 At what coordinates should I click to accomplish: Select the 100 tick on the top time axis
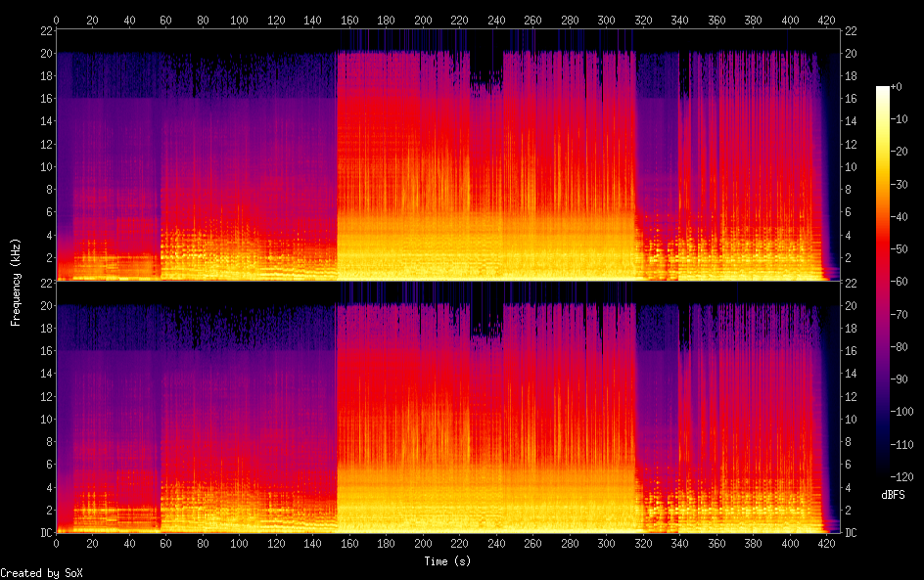(x=240, y=19)
